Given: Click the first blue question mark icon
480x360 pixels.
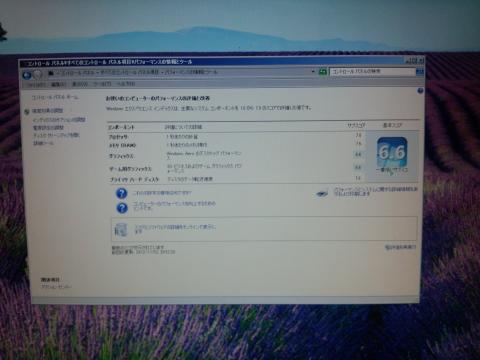Looking at the screenshot, I should (x=122, y=193).
